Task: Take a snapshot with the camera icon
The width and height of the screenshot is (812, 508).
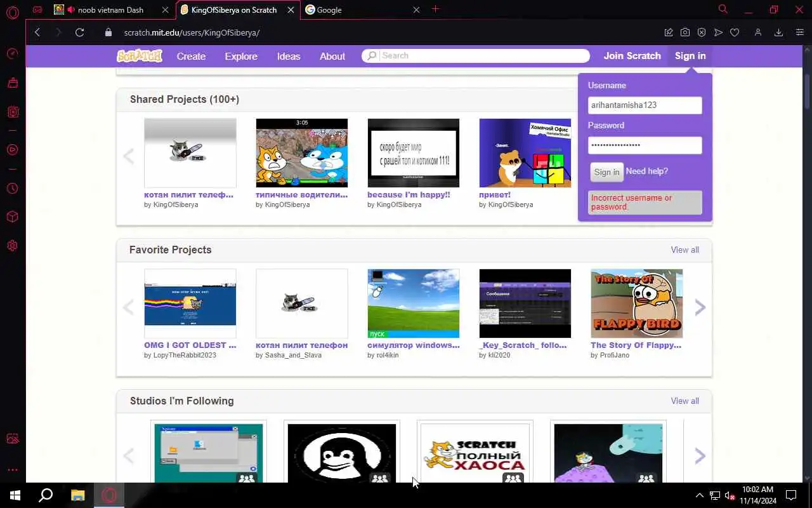Action: pyautogui.click(x=685, y=32)
